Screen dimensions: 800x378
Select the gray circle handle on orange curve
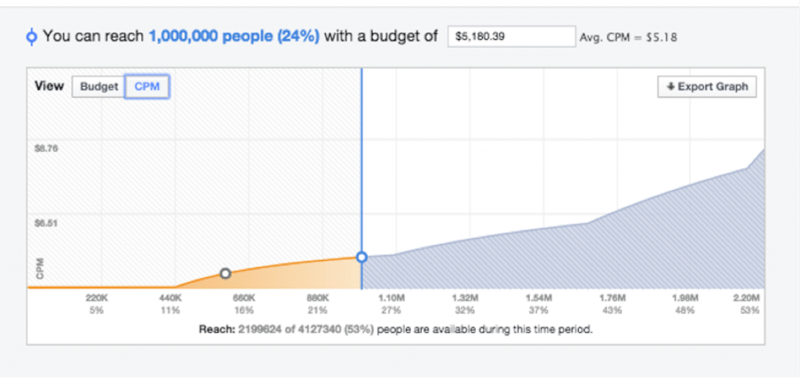(x=225, y=274)
